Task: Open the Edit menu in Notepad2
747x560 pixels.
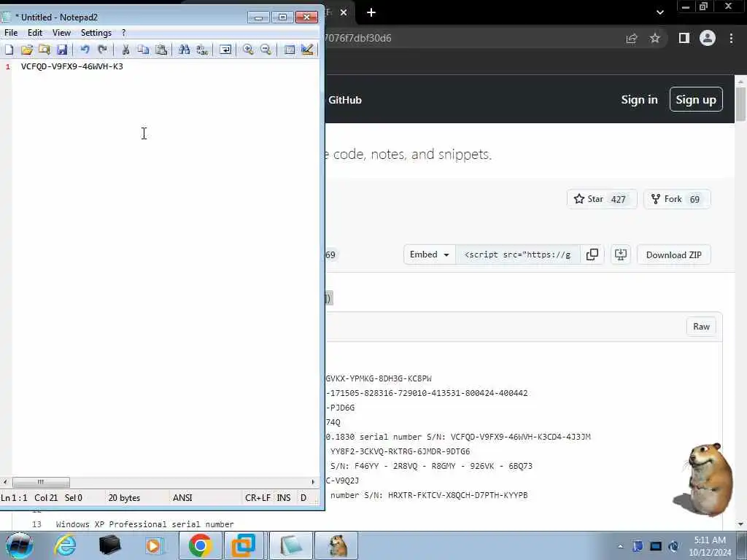Action: coord(35,32)
